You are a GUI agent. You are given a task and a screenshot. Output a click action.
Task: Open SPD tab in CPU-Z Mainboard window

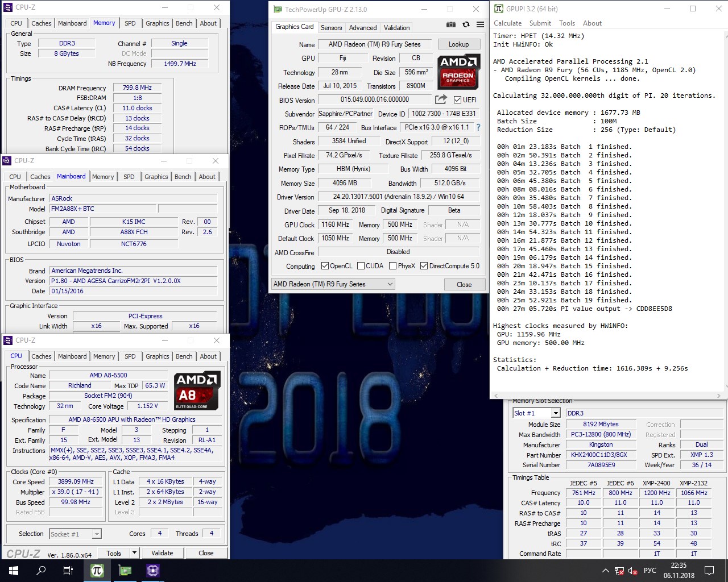coord(129,177)
